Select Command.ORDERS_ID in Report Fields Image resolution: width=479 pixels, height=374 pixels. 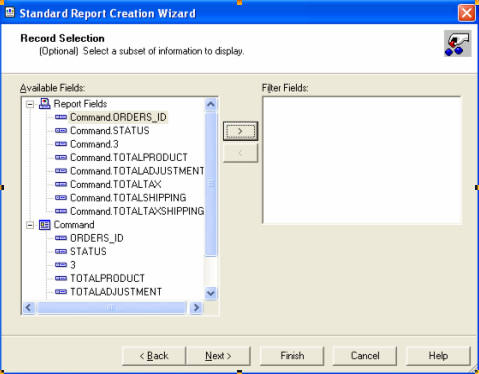[x=118, y=117]
